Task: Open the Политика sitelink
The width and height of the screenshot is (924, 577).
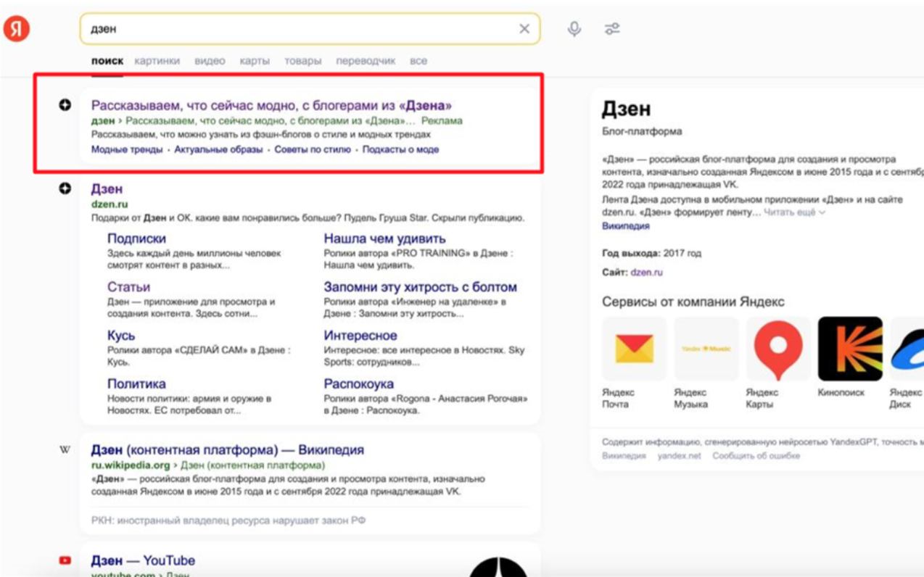Action: 136,384
